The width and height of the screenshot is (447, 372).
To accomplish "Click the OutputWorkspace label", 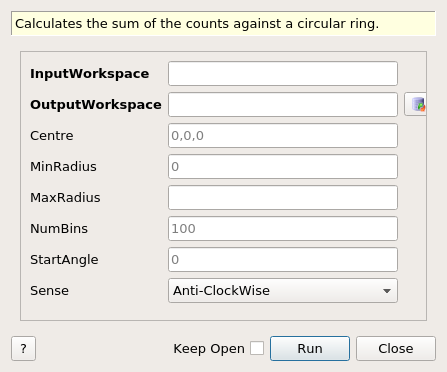I will coord(96,105).
